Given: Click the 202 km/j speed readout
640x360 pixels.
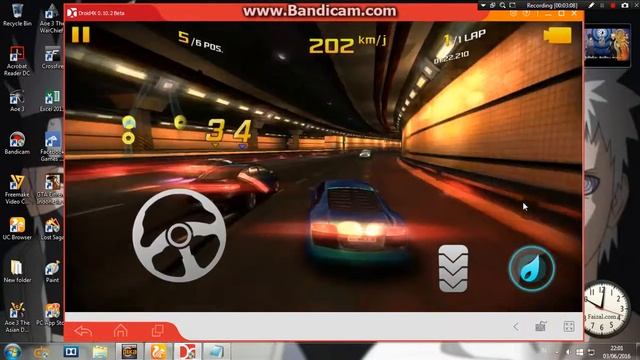Looking at the screenshot, I should coord(347,44).
